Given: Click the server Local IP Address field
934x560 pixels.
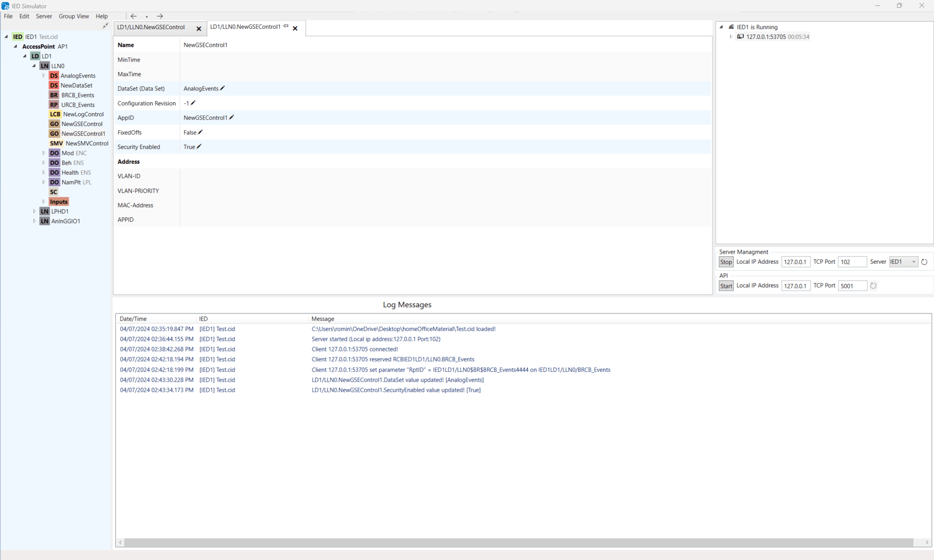Looking at the screenshot, I should 796,262.
